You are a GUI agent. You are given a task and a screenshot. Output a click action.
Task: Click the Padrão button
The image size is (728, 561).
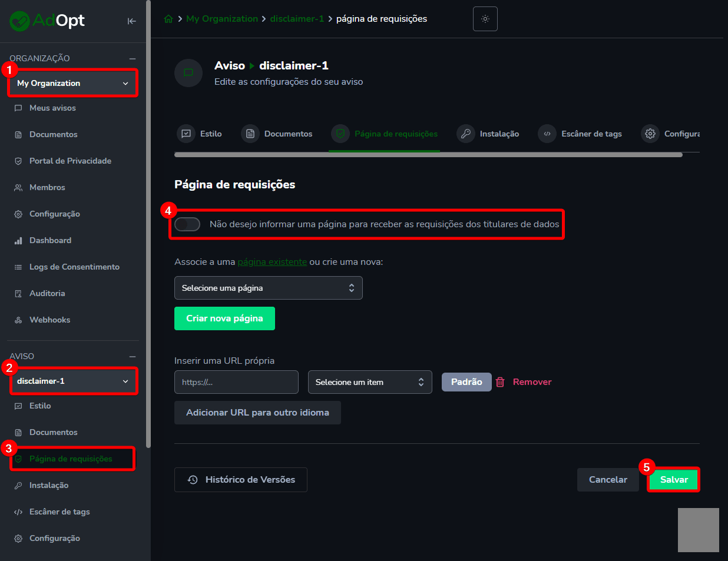[466, 382]
